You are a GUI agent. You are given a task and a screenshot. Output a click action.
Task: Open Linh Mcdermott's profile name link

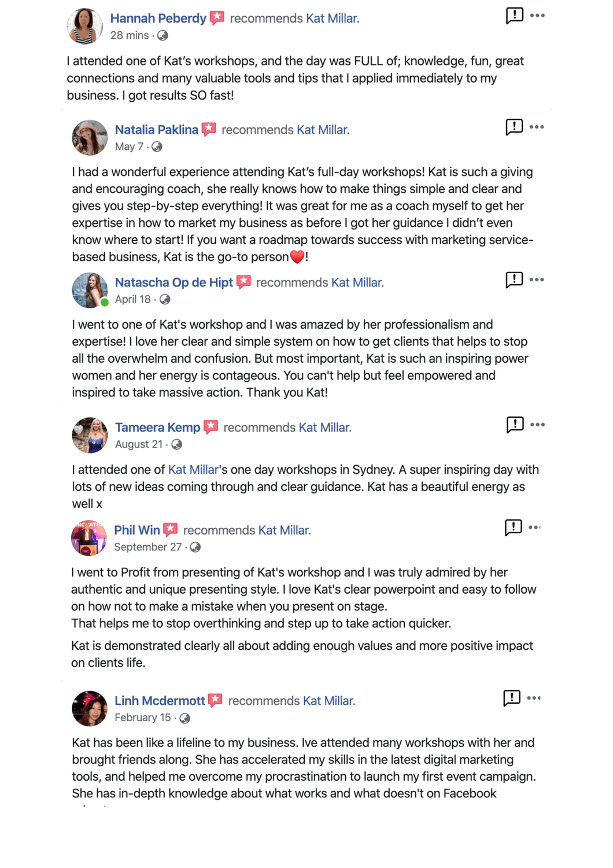tap(160, 701)
